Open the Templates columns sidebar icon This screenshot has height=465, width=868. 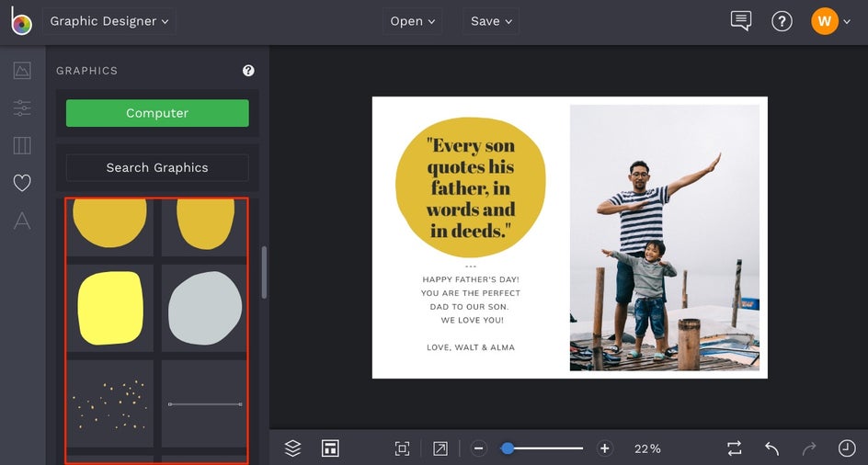[x=22, y=145]
